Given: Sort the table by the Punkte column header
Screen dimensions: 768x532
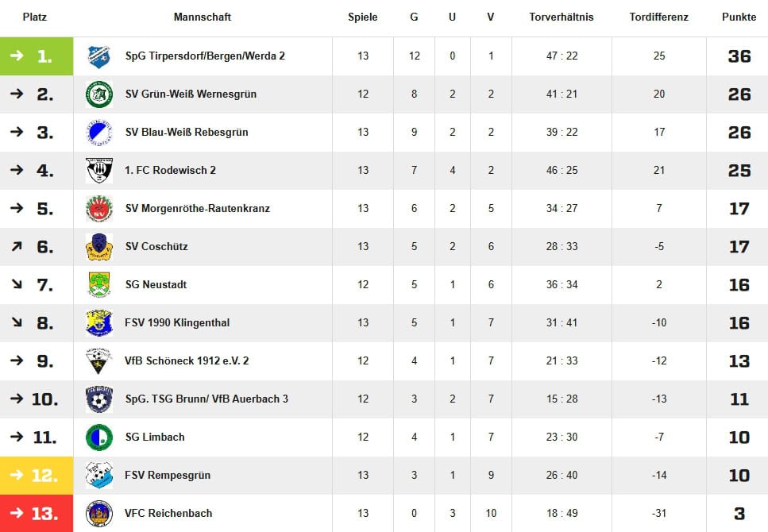Looking at the screenshot, I should pos(739,17).
